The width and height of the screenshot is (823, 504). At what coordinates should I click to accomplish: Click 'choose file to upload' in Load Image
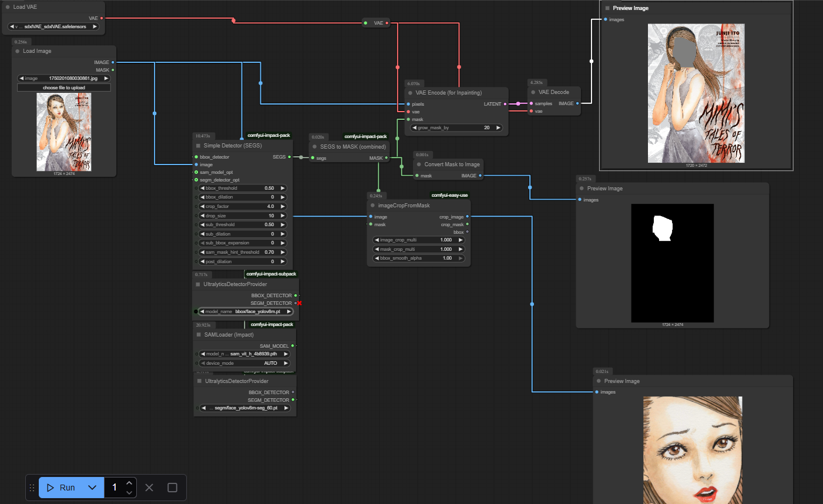coord(64,88)
